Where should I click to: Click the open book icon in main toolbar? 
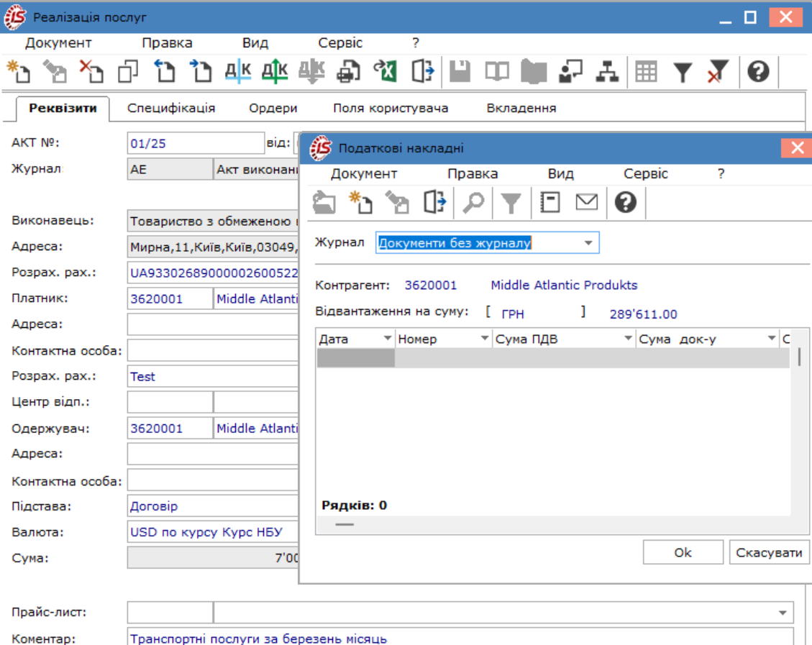point(497,71)
